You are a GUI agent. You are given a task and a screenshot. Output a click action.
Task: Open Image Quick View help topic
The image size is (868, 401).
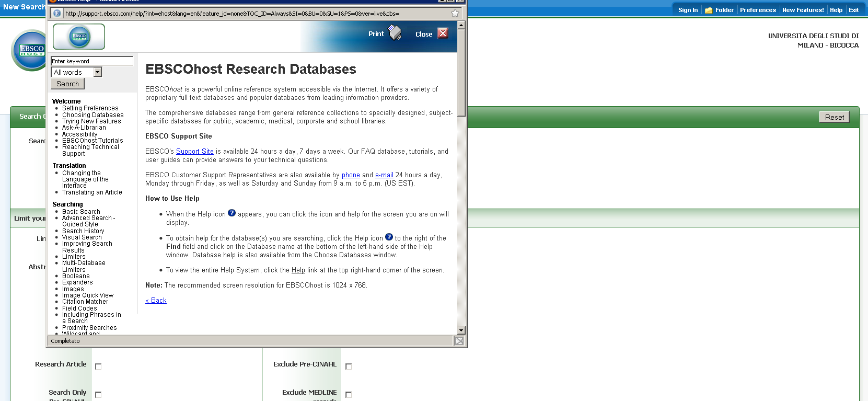click(88, 295)
